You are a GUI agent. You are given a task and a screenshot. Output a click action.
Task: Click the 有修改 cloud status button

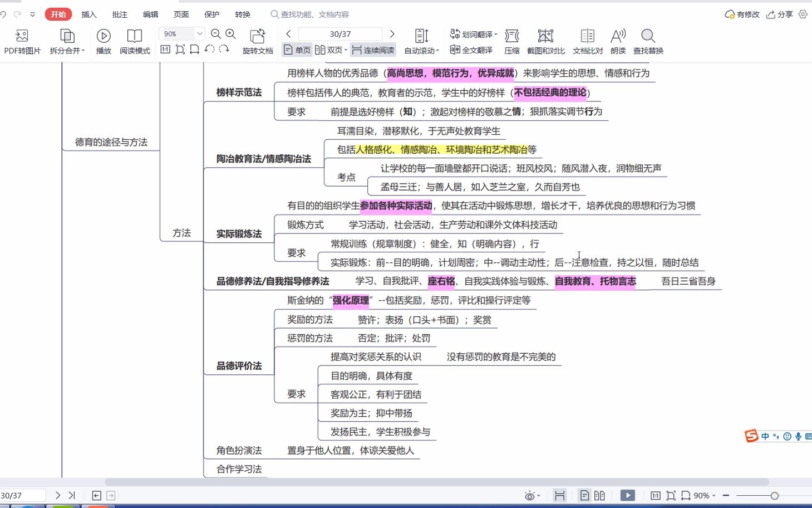click(x=742, y=14)
